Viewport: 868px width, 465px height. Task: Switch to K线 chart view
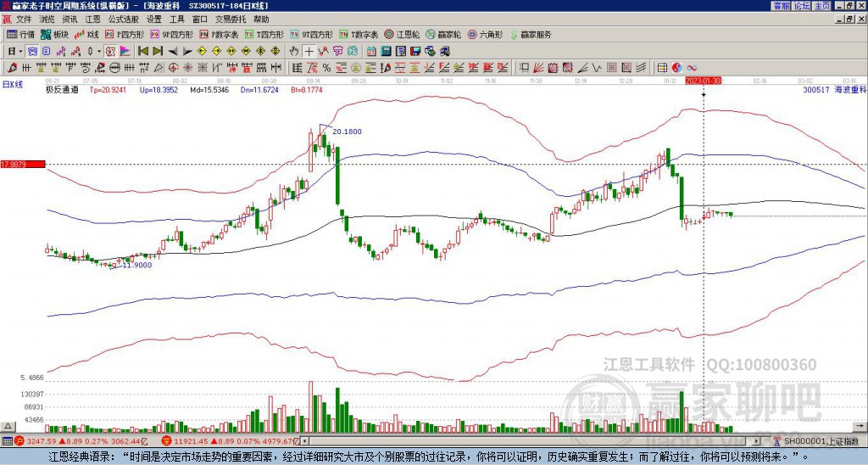(88, 35)
